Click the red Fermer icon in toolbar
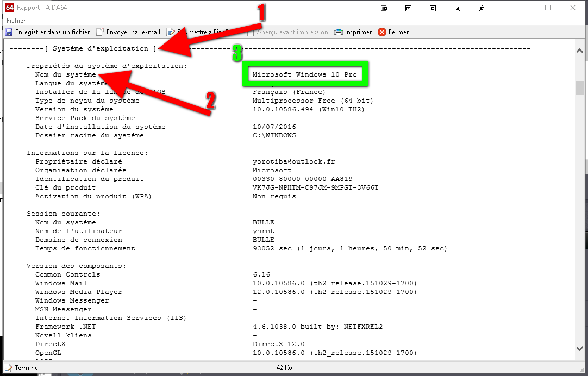 coord(382,32)
